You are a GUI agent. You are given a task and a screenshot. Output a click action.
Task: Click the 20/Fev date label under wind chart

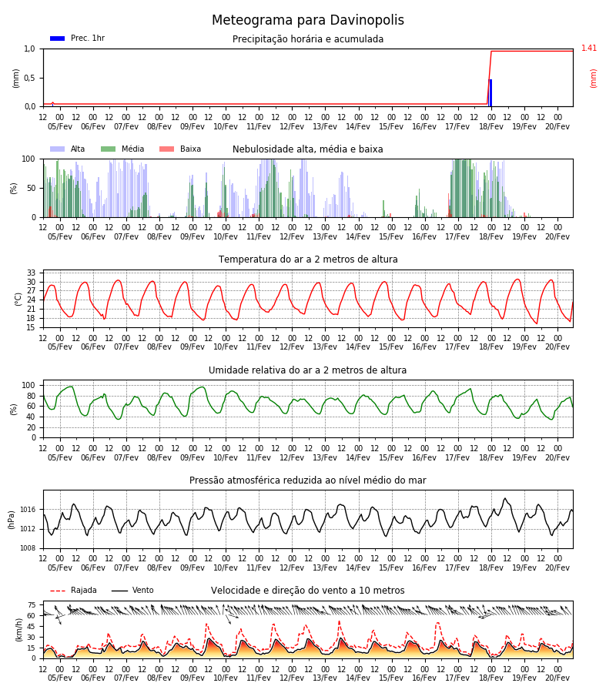point(557,678)
